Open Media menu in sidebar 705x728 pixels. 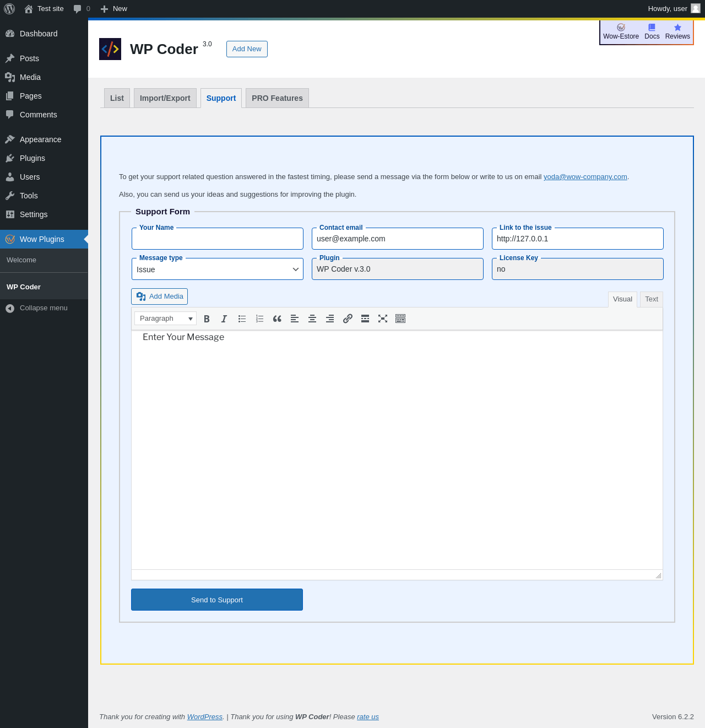click(x=44, y=77)
